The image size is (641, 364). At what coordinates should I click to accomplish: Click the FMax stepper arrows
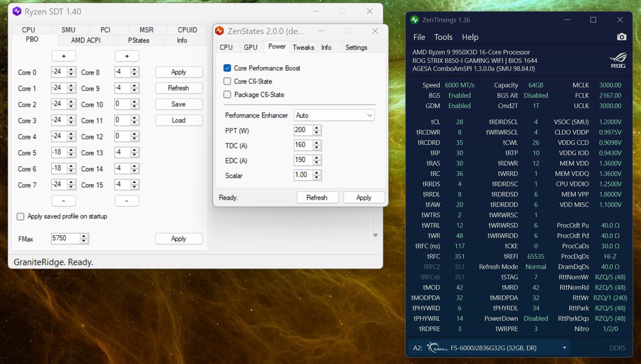tap(84, 239)
